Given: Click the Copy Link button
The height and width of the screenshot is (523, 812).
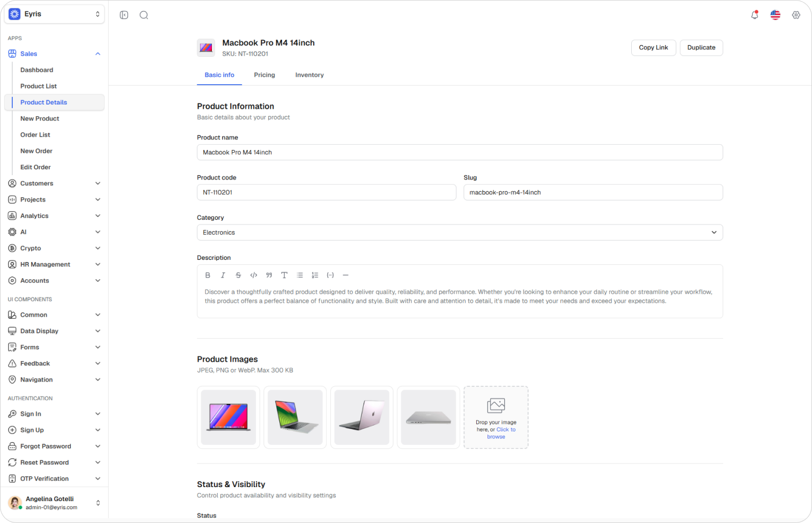Looking at the screenshot, I should click(653, 48).
